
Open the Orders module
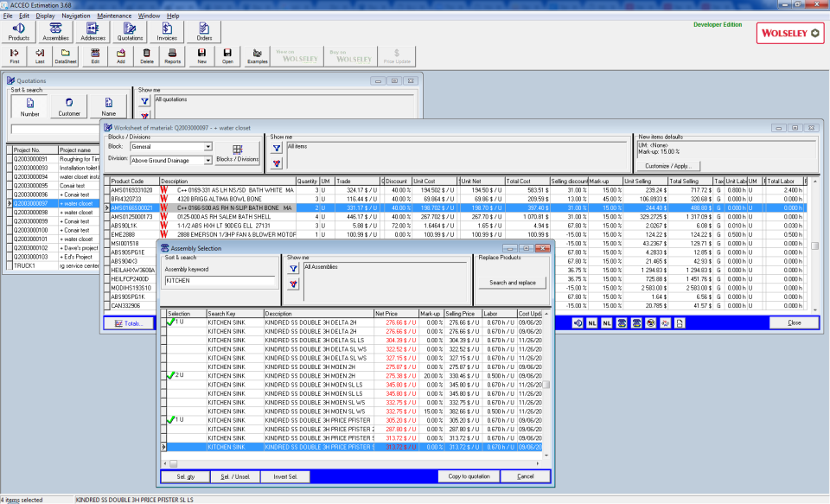(x=204, y=31)
